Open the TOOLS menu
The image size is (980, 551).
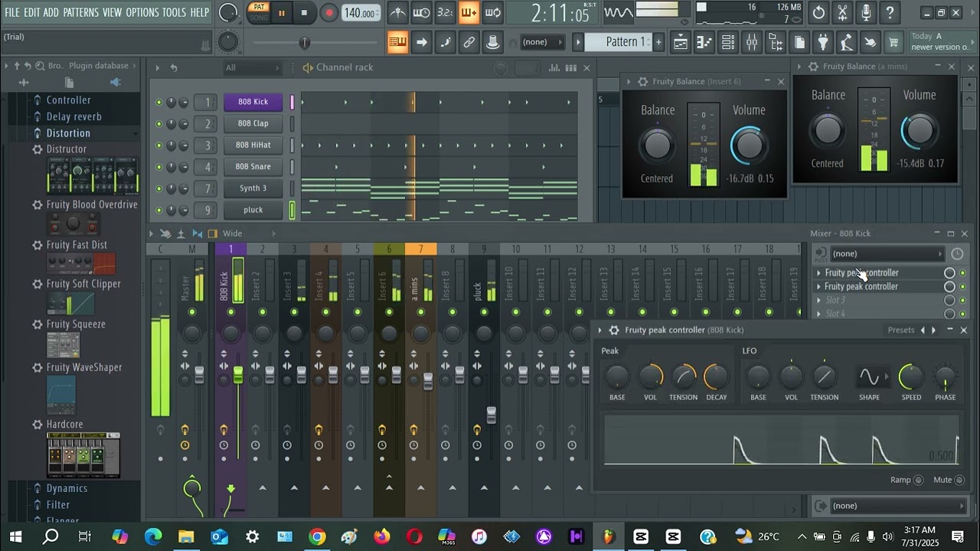pyautogui.click(x=174, y=12)
